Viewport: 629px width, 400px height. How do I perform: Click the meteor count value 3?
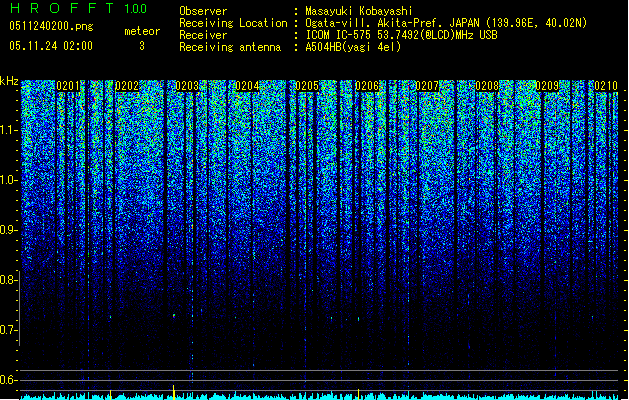coord(142,46)
